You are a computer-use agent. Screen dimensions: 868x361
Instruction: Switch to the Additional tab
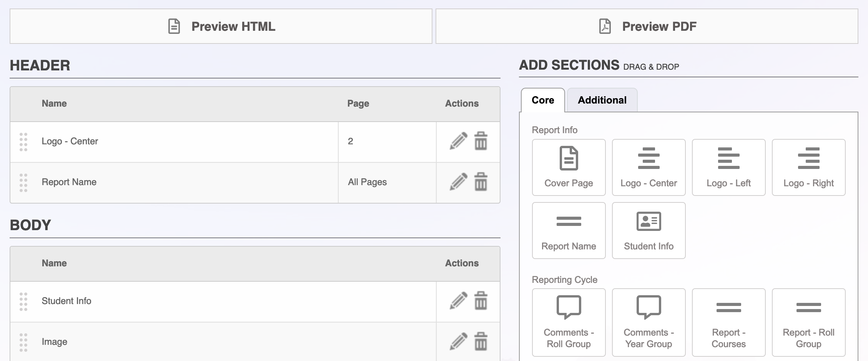point(602,100)
